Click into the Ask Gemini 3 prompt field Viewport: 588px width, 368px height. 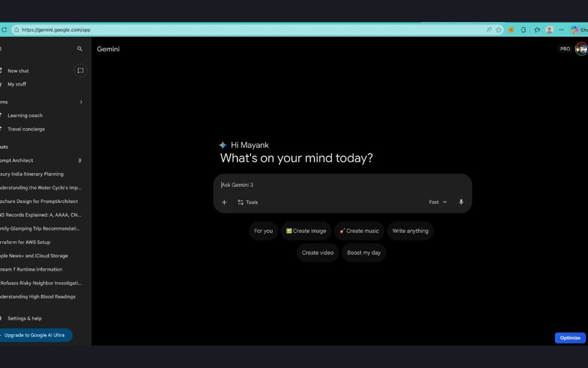click(342, 185)
